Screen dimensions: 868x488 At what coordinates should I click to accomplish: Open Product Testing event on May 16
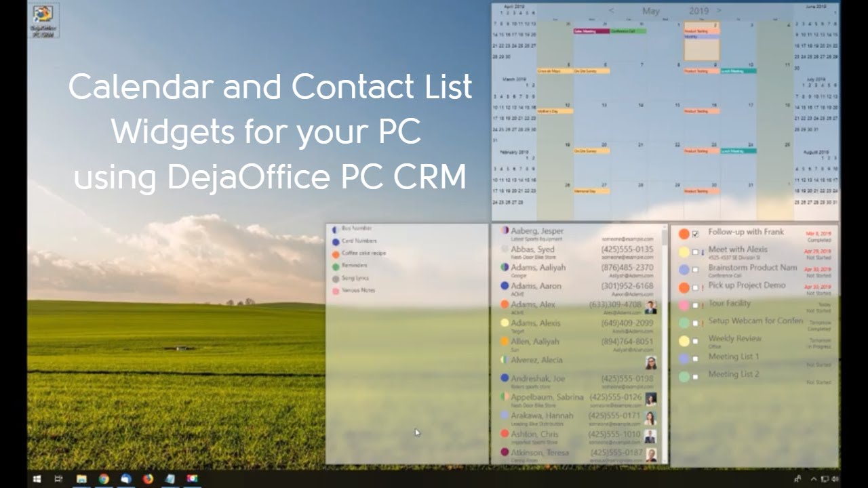(x=701, y=110)
